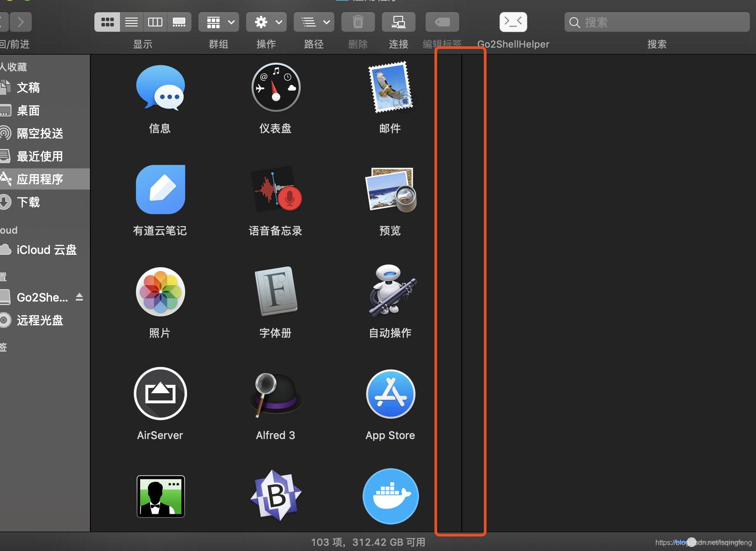The width and height of the screenshot is (756, 551).
Task: Click the 字体册 label text
Action: (x=276, y=333)
